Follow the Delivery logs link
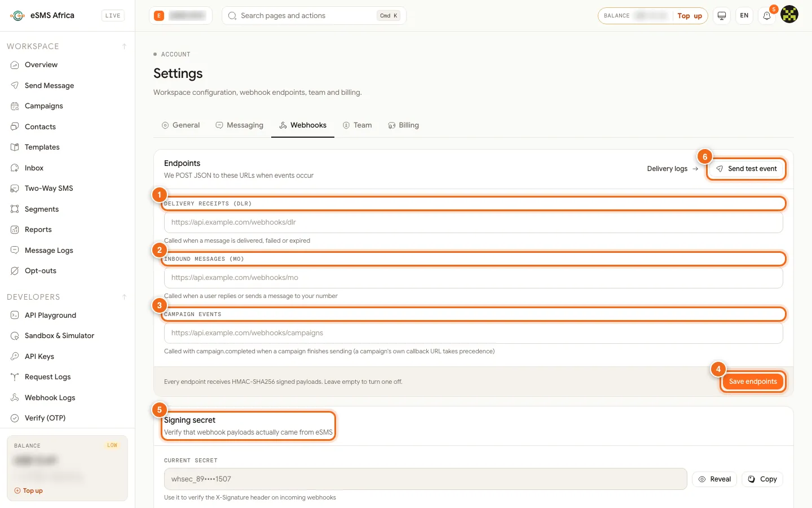This screenshot has height=508, width=812. (672, 169)
